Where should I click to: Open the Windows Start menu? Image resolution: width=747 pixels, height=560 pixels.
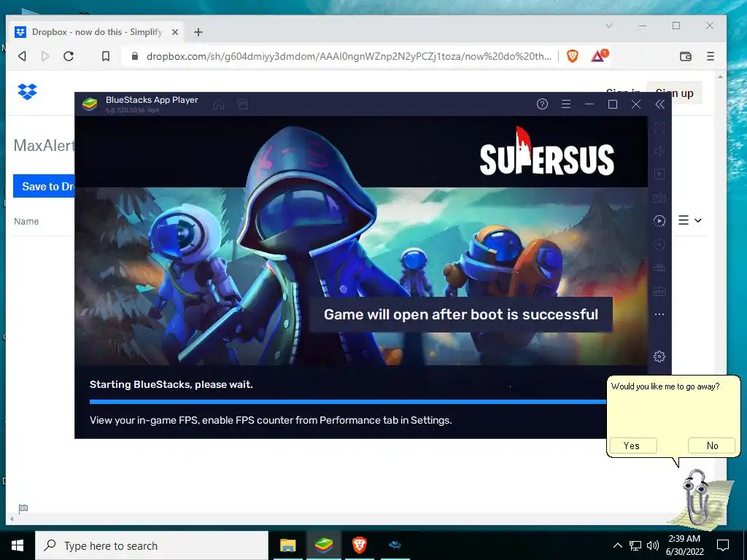(x=18, y=545)
